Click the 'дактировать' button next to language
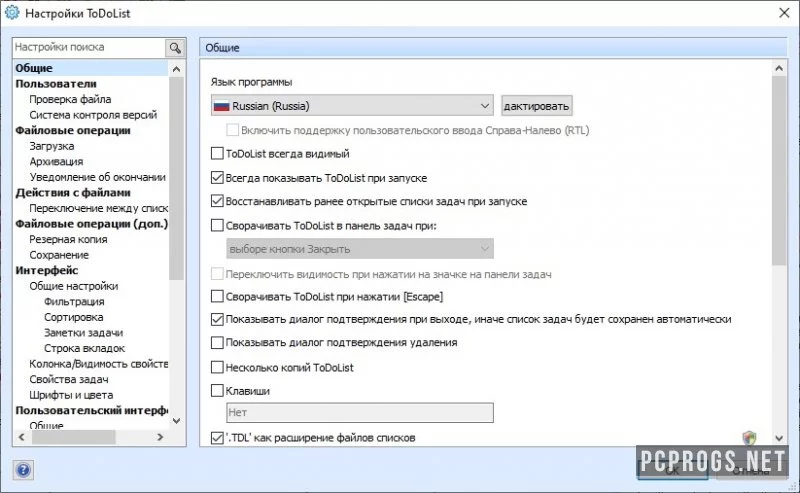This screenshot has height=493, width=800. (x=536, y=106)
